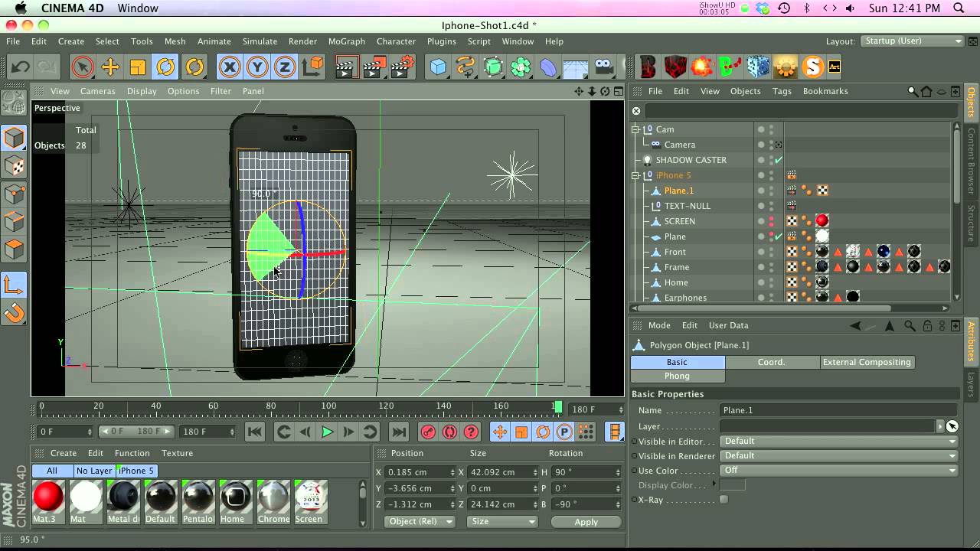Jump to the start of animation
Viewport: 980px width, 551px height.
coord(255,432)
